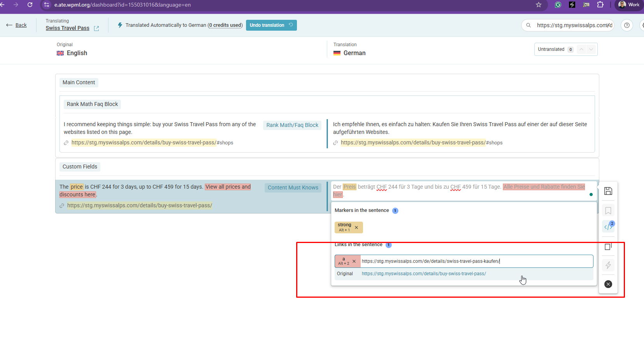Save translation with floppy disk icon
Screen dimensions: 644x361
(x=608, y=191)
